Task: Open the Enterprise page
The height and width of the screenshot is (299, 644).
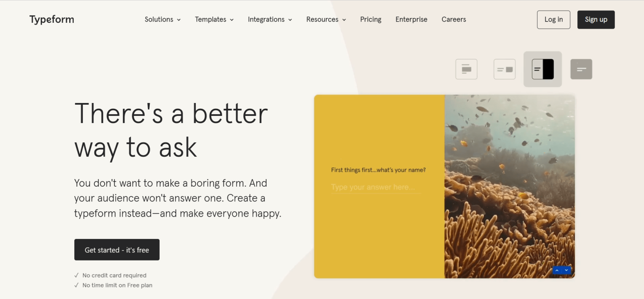Action: (x=411, y=20)
